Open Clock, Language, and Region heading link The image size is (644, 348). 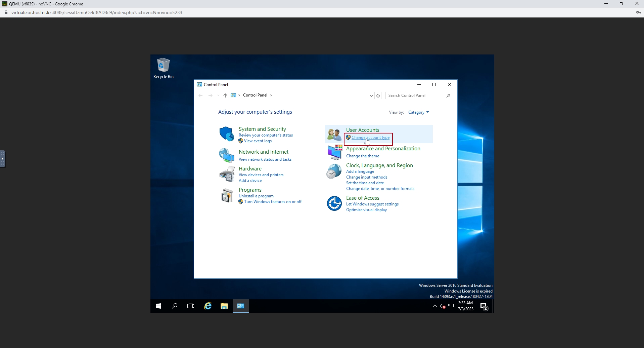click(379, 165)
